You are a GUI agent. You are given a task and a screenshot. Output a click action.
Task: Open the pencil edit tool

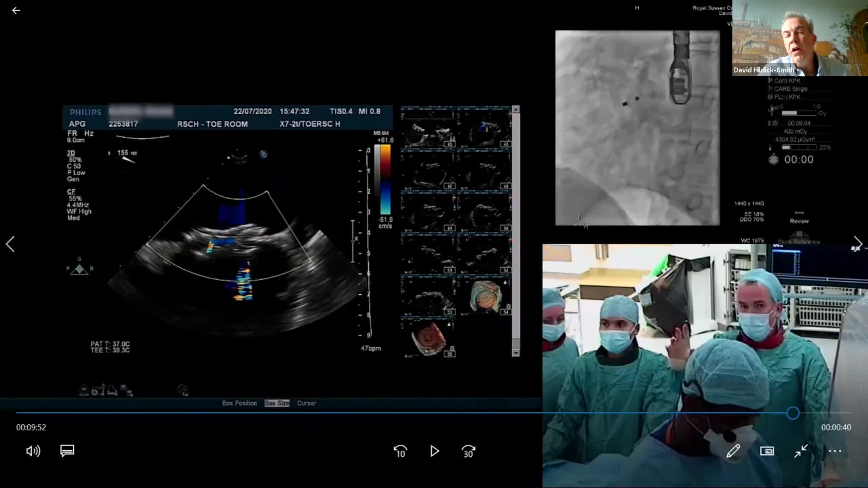click(x=733, y=451)
